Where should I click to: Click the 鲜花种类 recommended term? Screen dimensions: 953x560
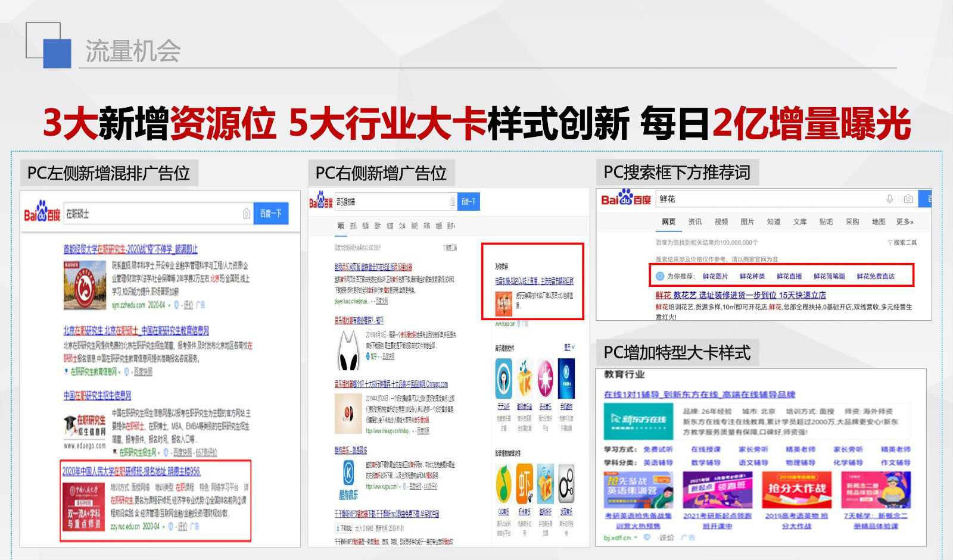click(x=752, y=276)
